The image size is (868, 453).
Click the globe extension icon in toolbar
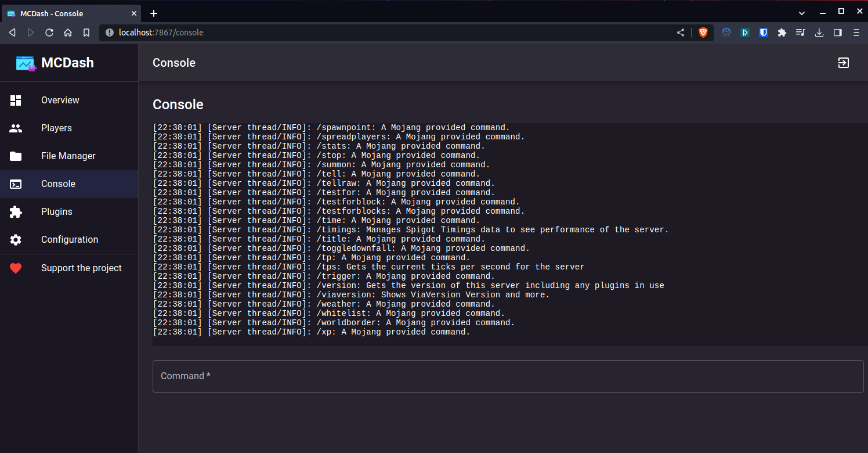click(726, 33)
